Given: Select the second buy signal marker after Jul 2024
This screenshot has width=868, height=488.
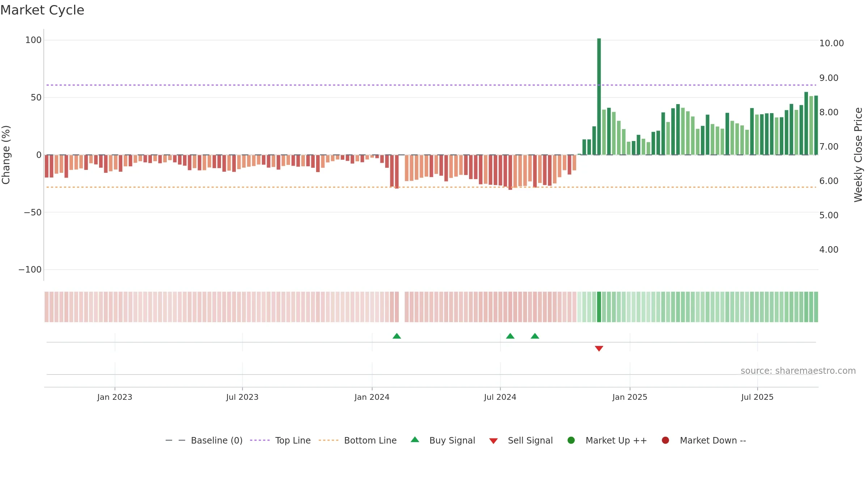Looking at the screenshot, I should (x=535, y=336).
